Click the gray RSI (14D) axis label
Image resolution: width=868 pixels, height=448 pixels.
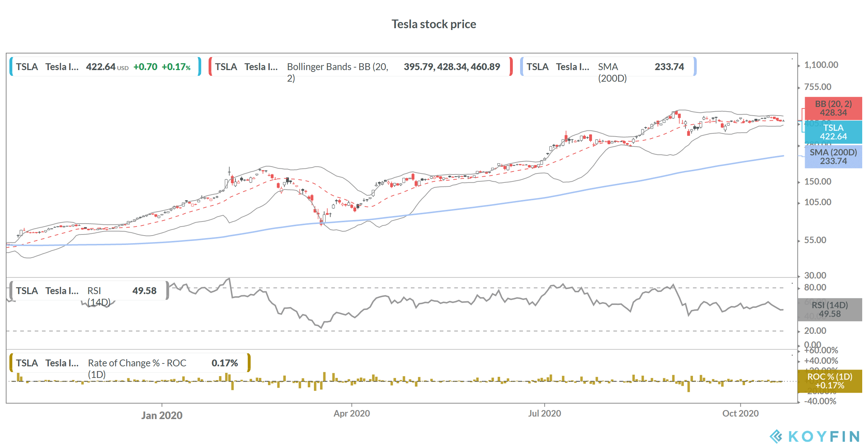[830, 310]
